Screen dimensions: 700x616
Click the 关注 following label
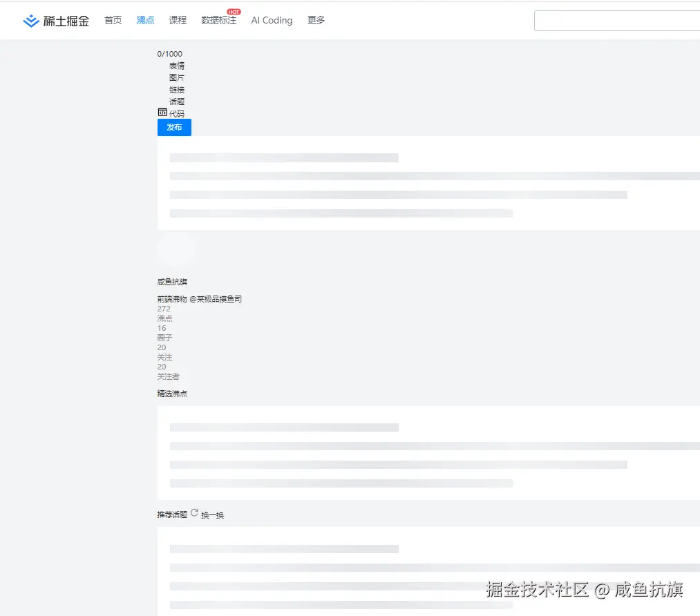point(164,357)
